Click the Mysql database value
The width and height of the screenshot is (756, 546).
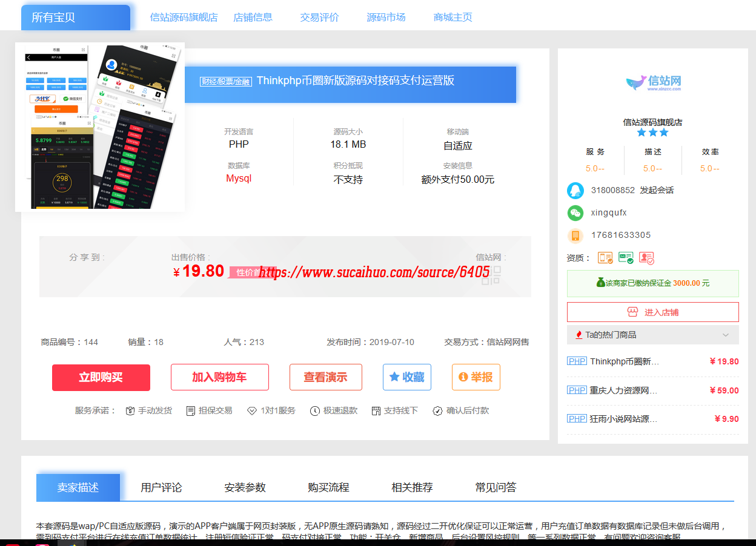click(239, 179)
